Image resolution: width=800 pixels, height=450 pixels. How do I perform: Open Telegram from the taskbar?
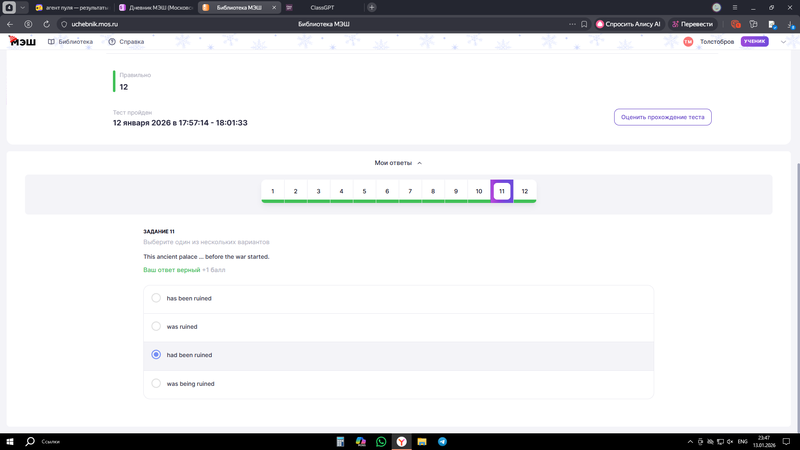[442, 441]
